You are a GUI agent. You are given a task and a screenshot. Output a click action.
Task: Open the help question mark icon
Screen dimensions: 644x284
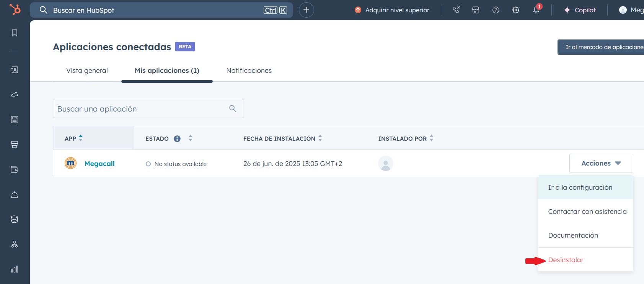coord(496,10)
